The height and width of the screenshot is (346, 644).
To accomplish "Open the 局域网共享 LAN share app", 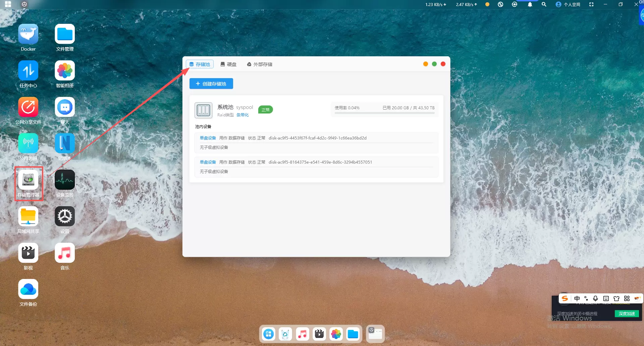I will tap(28, 217).
